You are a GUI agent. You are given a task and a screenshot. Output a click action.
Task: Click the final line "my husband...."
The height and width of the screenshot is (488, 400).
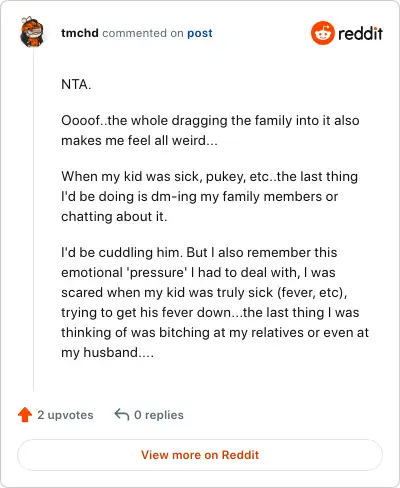107,352
